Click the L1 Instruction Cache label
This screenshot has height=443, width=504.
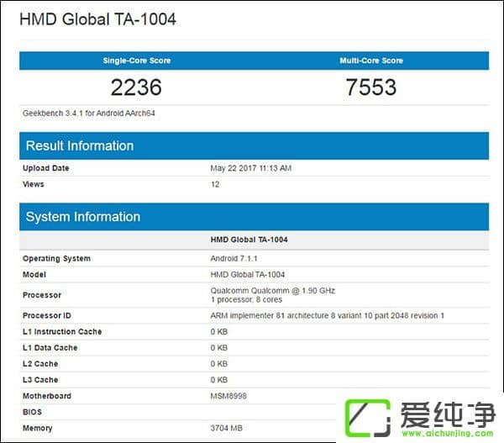(62, 332)
